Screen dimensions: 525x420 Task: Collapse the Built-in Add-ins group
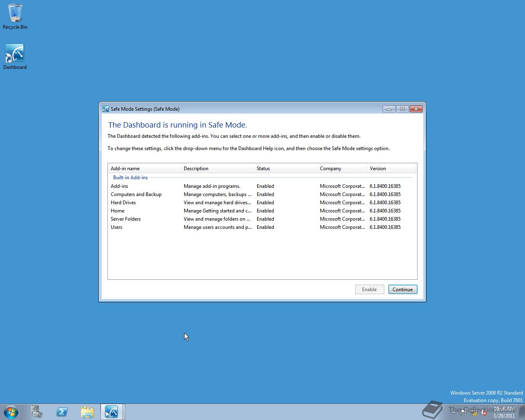[130, 178]
